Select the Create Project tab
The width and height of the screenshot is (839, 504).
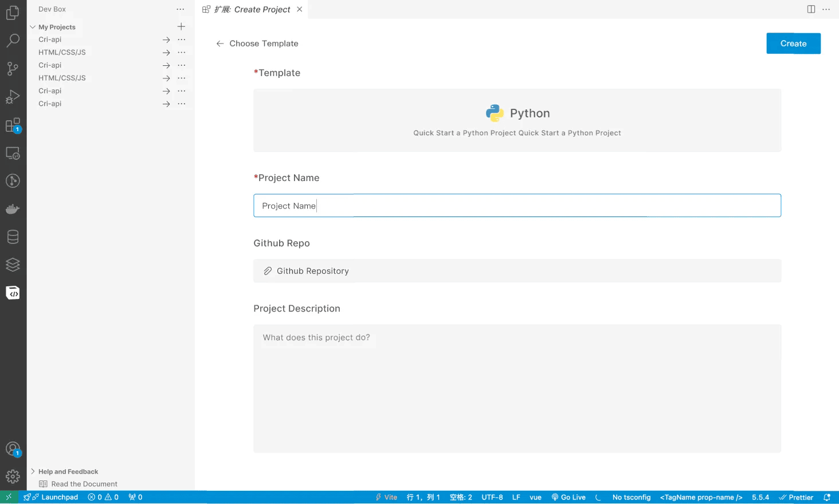coord(252,9)
